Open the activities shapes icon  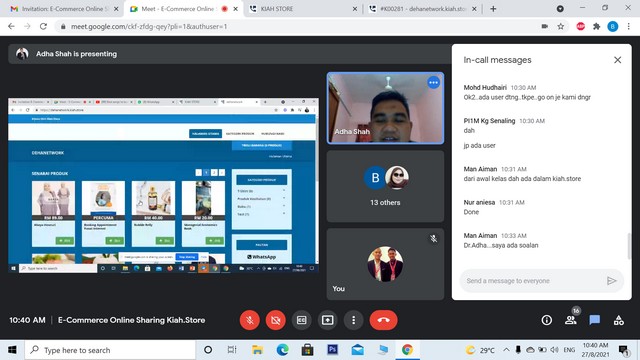[x=619, y=320]
